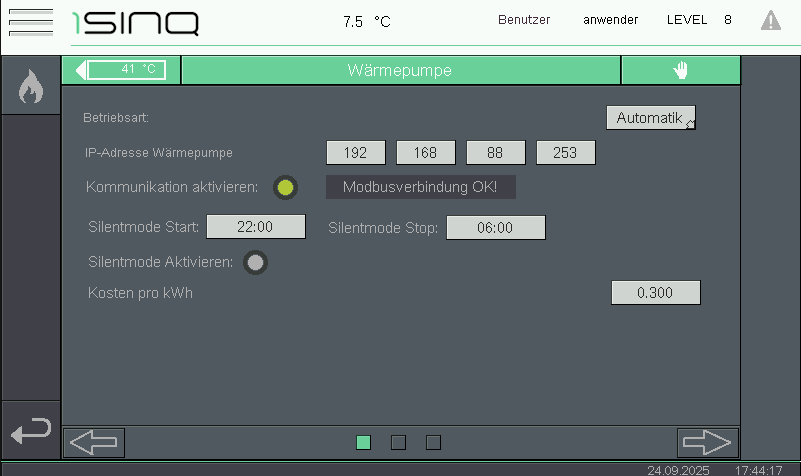Edit the Silentmode Start time 22:00

coord(255,227)
